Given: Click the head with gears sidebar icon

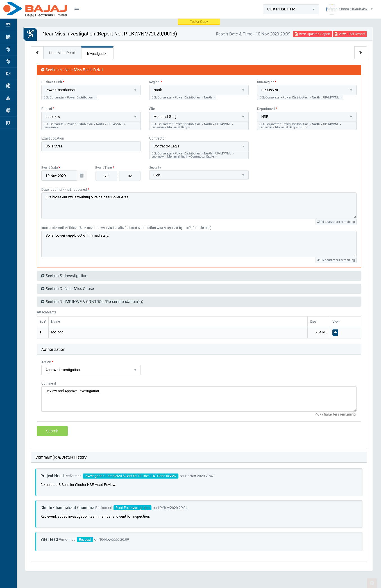Looking at the screenshot, I should click(x=8, y=110).
